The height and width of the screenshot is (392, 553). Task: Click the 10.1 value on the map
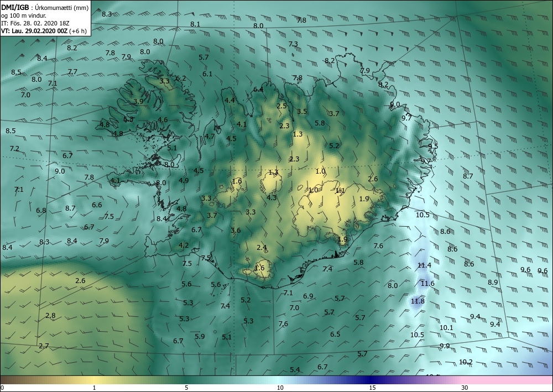pos(446,327)
